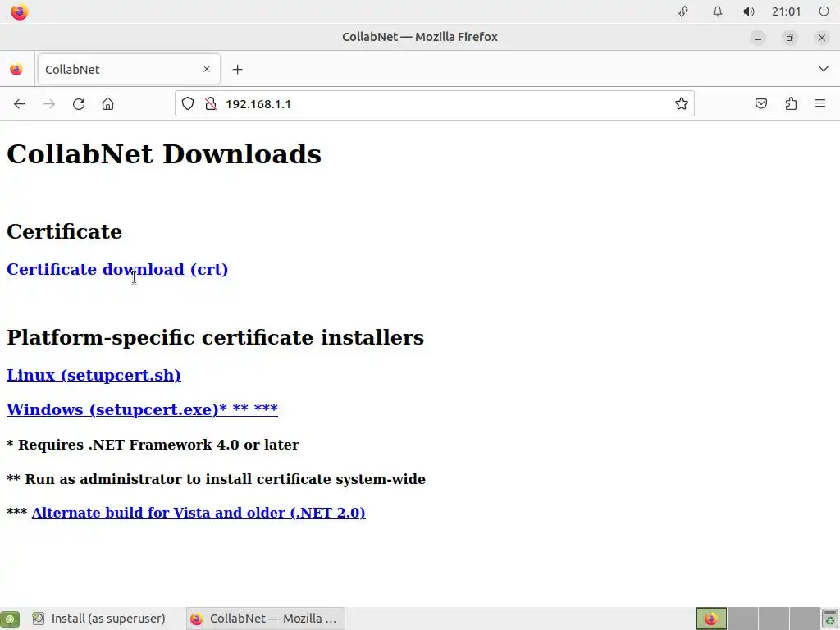Viewport: 840px width, 630px height.
Task: Open the Save to Pocket icon
Action: coord(760,103)
